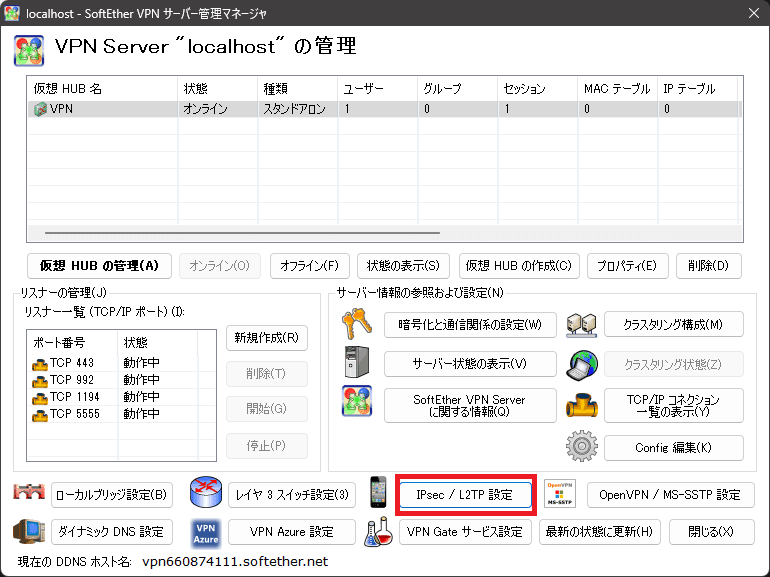Click the TCP 1194 listener icon
This screenshot has width=770, height=577.
tap(40, 398)
